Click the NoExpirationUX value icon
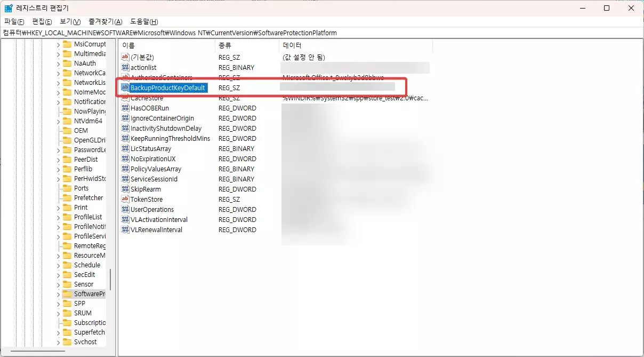Image resolution: width=644 pixels, height=357 pixels. point(125,158)
